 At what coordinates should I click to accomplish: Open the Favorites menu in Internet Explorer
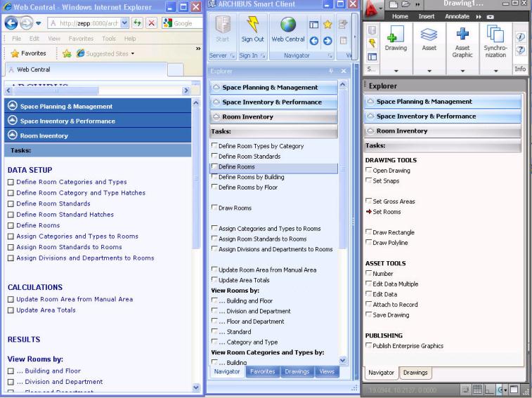[81, 39]
